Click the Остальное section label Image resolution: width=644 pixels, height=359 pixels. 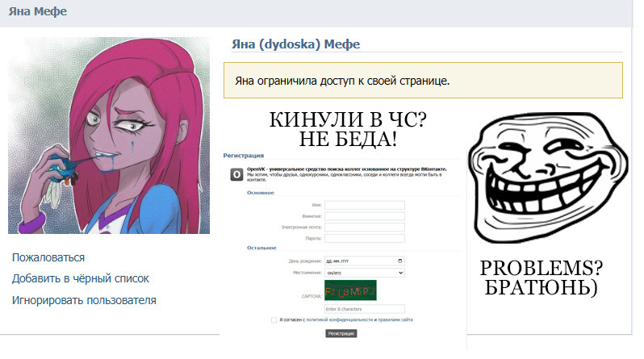(x=261, y=248)
